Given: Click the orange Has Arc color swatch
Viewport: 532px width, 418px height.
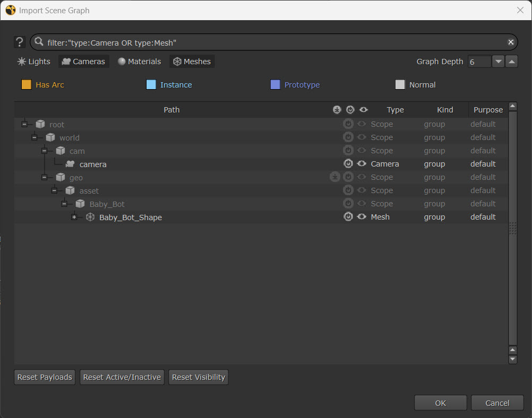Looking at the screenshot, I should tap(26, 85).
